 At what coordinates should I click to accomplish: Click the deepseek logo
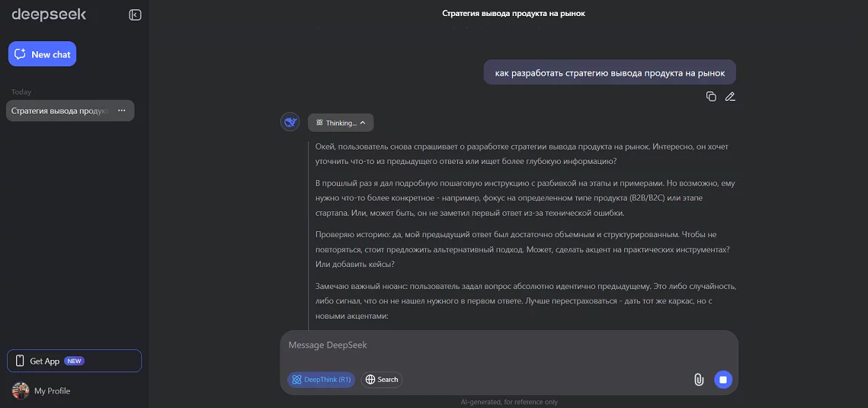[x=50, y=15]
